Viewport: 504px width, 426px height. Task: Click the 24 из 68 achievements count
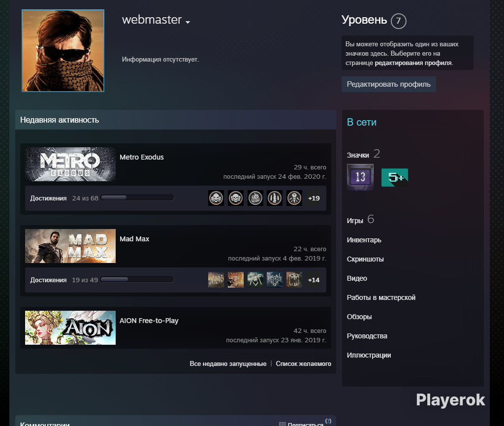(x=85, y=198)
